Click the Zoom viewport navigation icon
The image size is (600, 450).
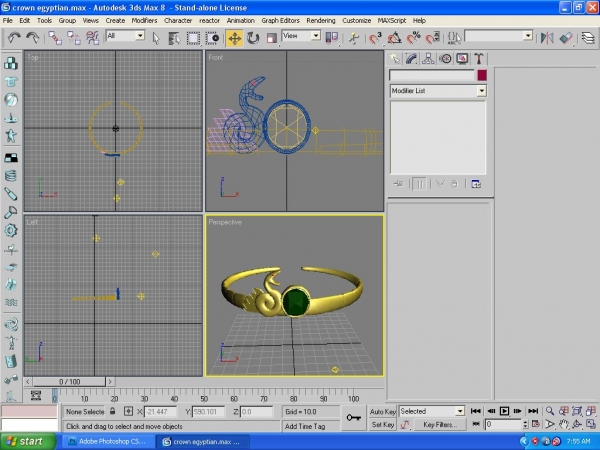click(550, 411)
